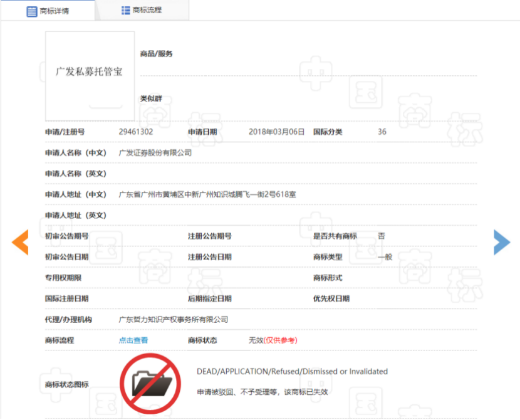Go to next trademark with blue arrow
Image resolution: width=520 pixels, height=420 pixels.
(502, 242)
